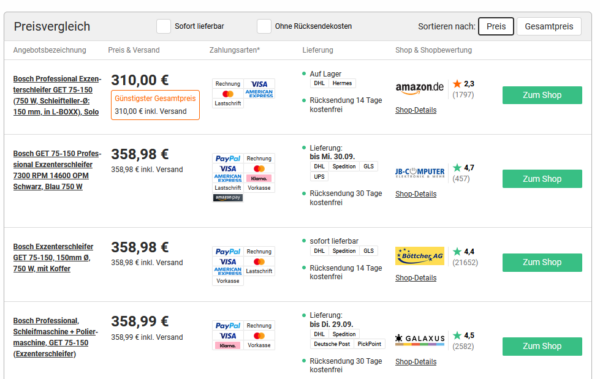600x379 pixels.
Task: Click the Amazon Pay icon in JB-Computer offer
Action: tap(228, 198)
